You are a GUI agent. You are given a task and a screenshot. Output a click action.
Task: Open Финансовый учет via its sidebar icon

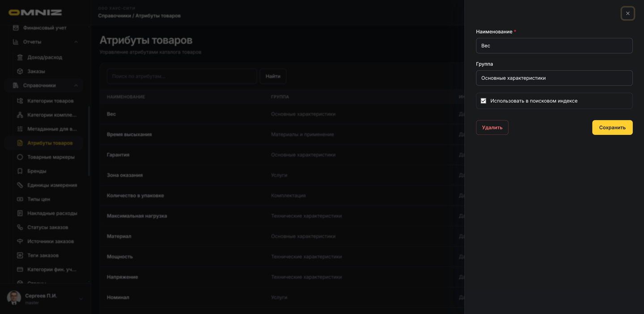point(16,28)
